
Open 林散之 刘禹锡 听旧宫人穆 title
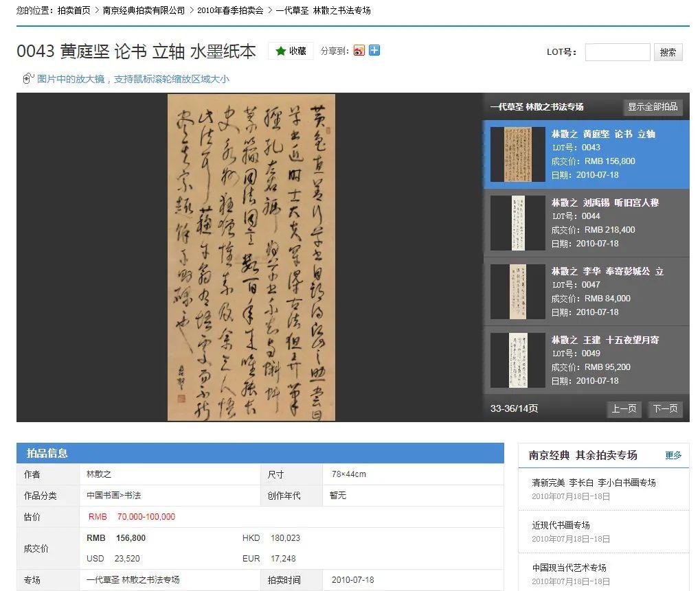pyautogui.click(x=605, y=203)
